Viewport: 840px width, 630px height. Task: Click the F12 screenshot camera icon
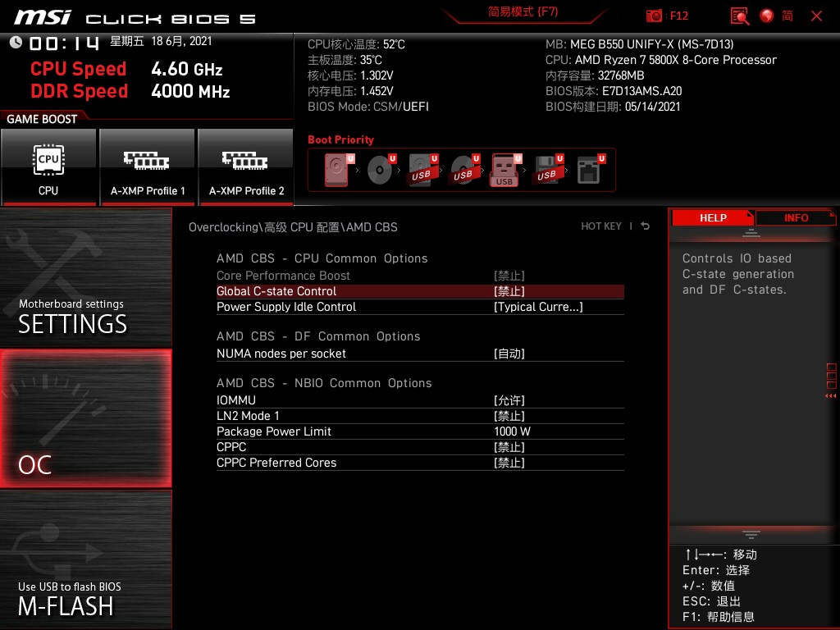[654, 16]
